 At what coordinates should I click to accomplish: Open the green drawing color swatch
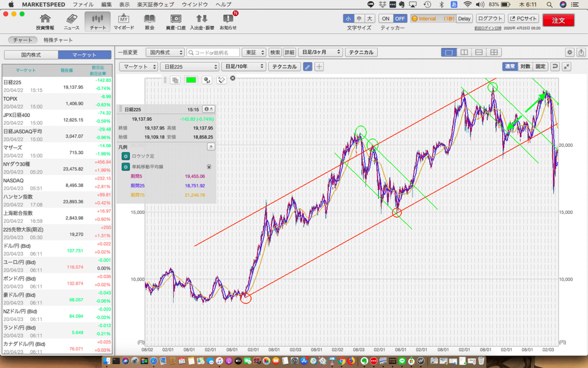click(x=191, y=79)
